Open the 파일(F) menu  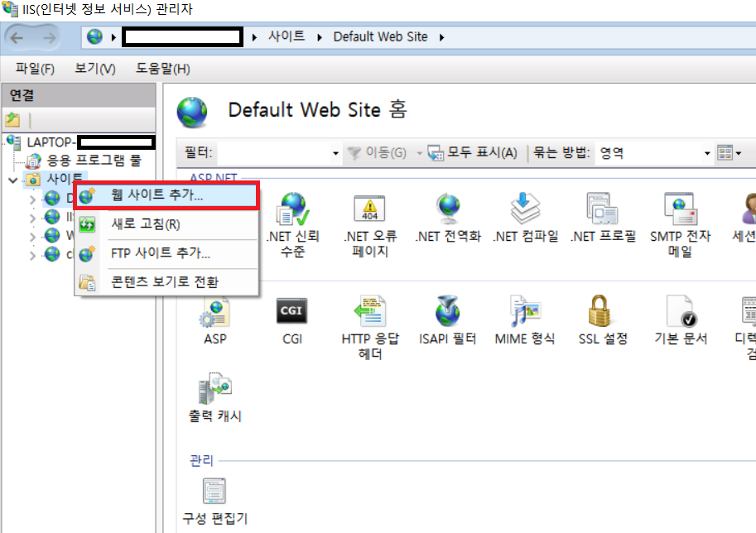[35, 69]
